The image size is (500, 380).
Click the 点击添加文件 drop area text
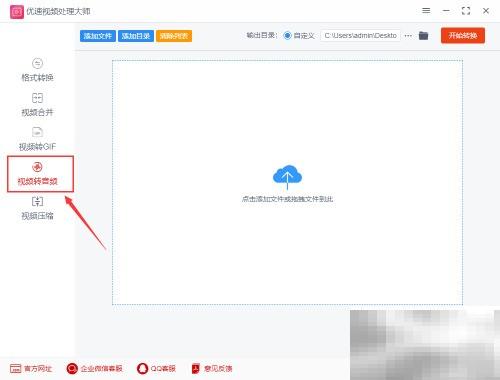pos(287,199)
